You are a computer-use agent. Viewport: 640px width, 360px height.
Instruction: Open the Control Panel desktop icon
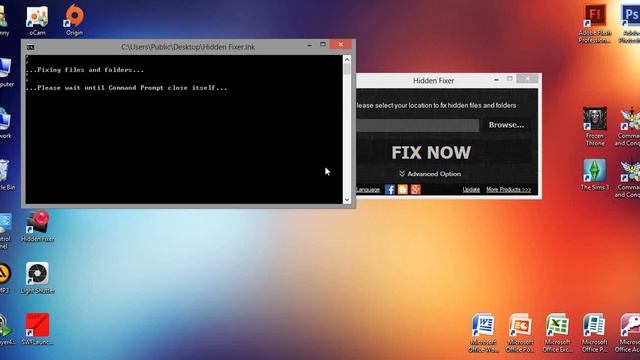click(x=5, y=222)
